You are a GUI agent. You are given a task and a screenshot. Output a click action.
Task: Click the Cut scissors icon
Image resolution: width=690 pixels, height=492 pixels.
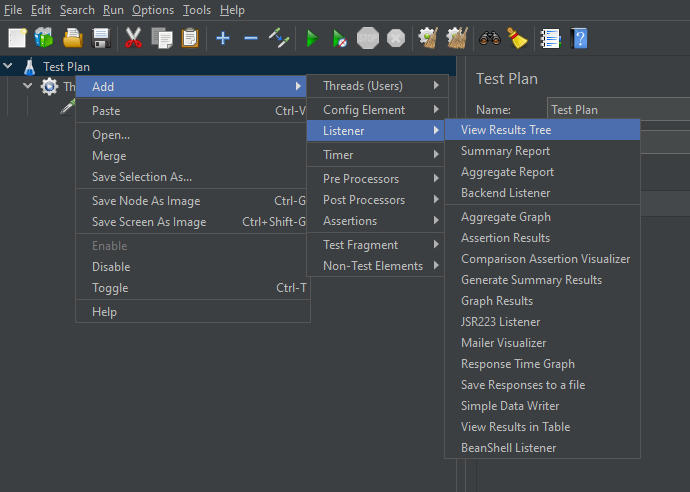tap(133, 38)
